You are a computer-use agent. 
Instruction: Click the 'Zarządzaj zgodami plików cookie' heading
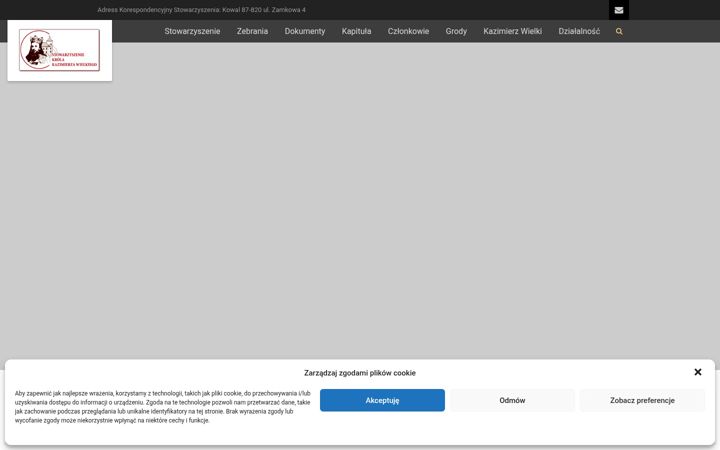click(360, 373)
